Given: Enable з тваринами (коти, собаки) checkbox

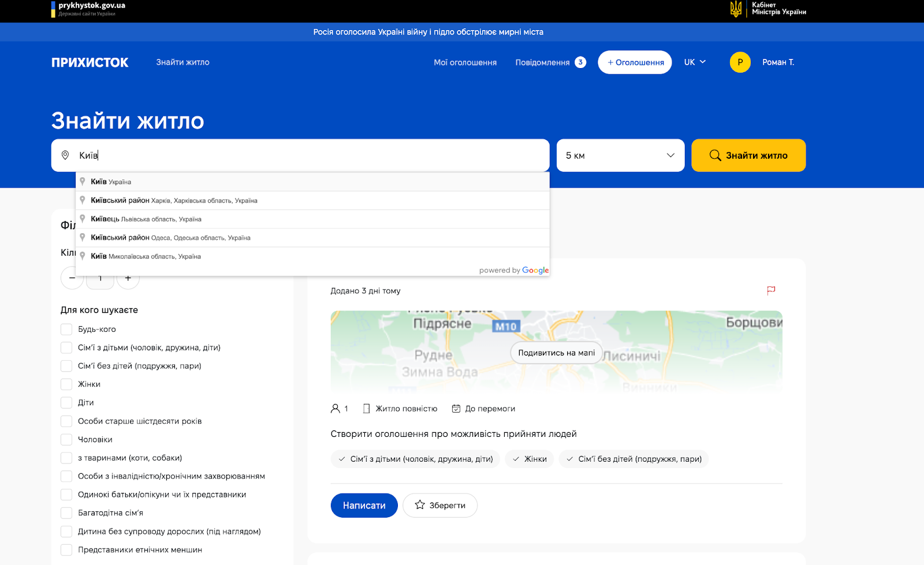Looking at the screenshot, I should point(66,458).
